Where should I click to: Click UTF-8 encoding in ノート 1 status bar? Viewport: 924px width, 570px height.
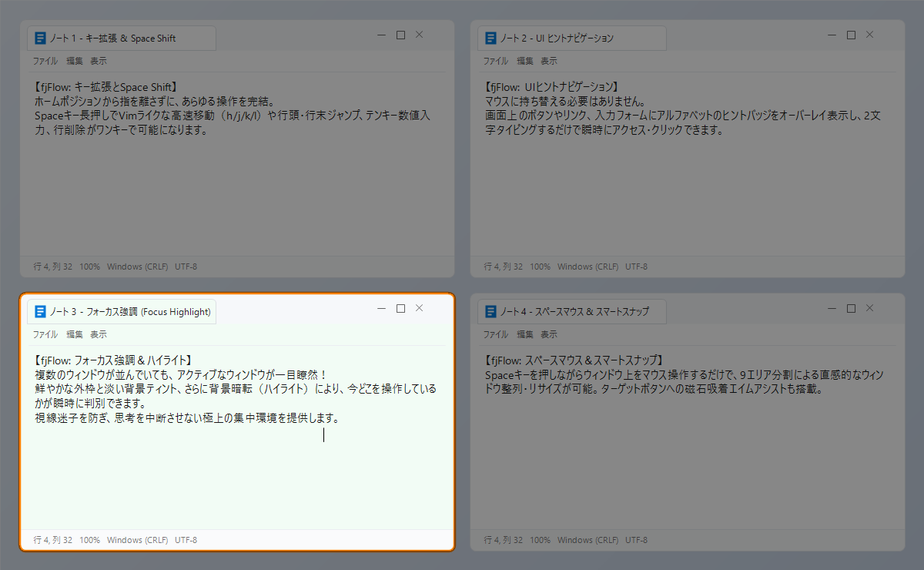186,267
